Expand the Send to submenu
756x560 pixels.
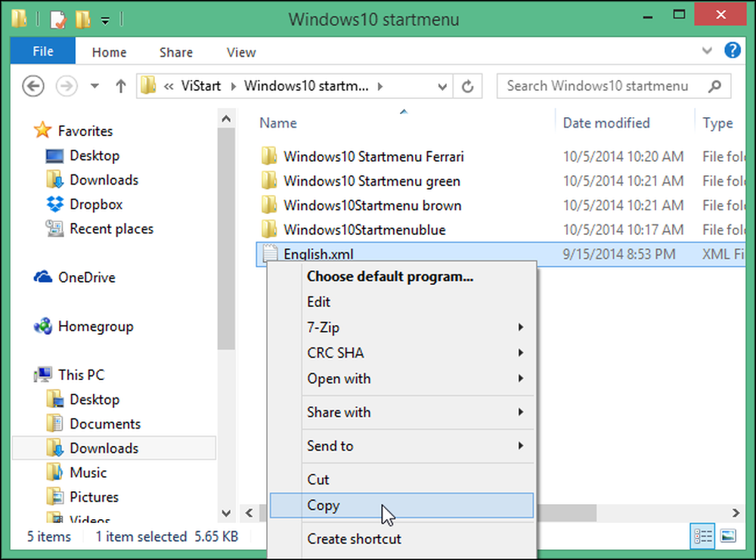point(401,446)
